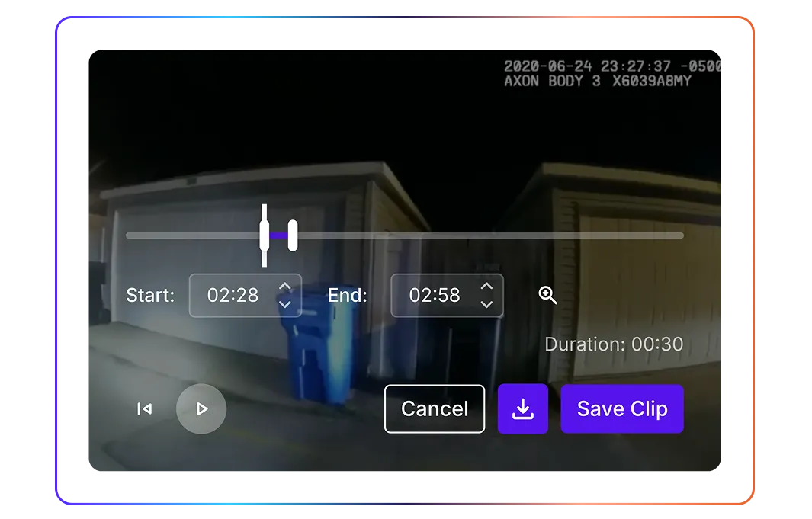Cancel the clip editing
Screen dimensions: 812x519
tap(435, 408)
